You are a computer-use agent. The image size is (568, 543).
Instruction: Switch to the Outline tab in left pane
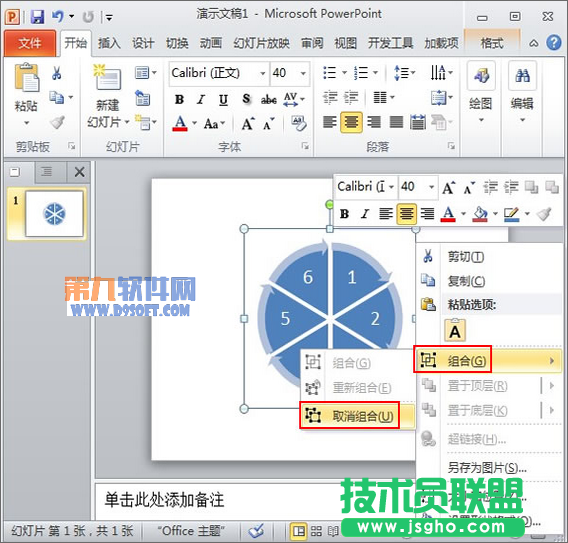47,172
